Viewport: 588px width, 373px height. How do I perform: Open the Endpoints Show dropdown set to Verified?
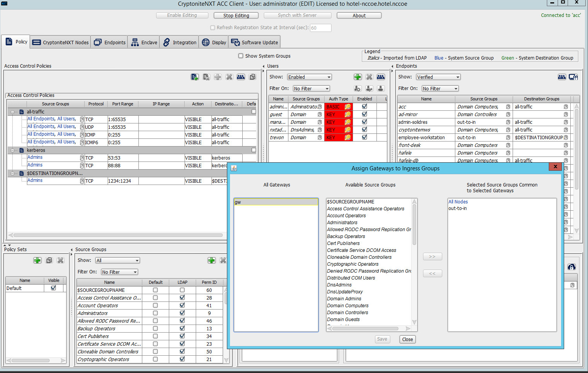click(438, 77)
